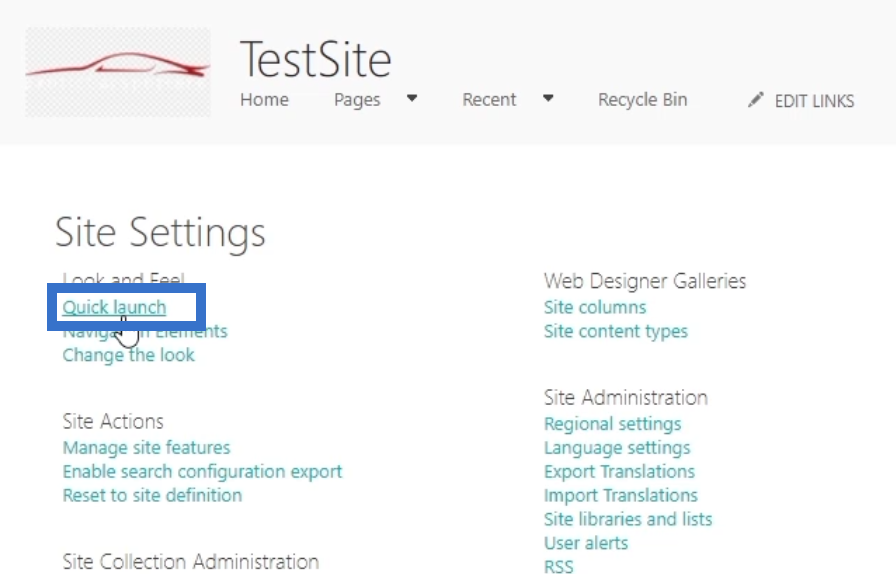Open Manage site features

[146, 448]
